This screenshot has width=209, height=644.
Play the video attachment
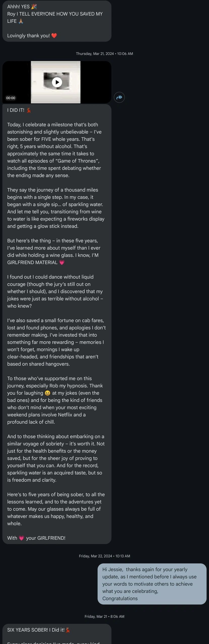point(57,82)
